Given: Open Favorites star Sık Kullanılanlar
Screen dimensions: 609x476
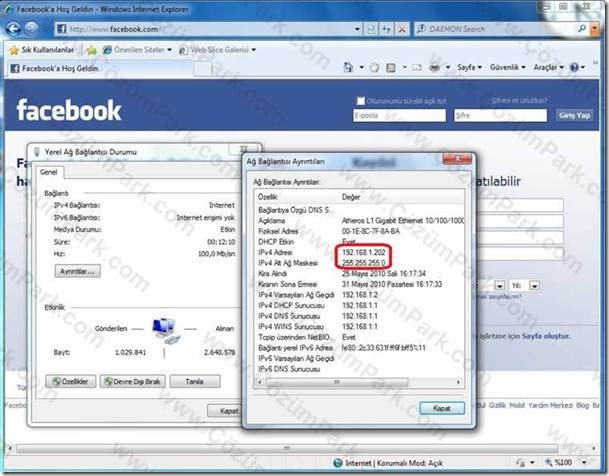Looking at the screenshot, I should 42,50.
